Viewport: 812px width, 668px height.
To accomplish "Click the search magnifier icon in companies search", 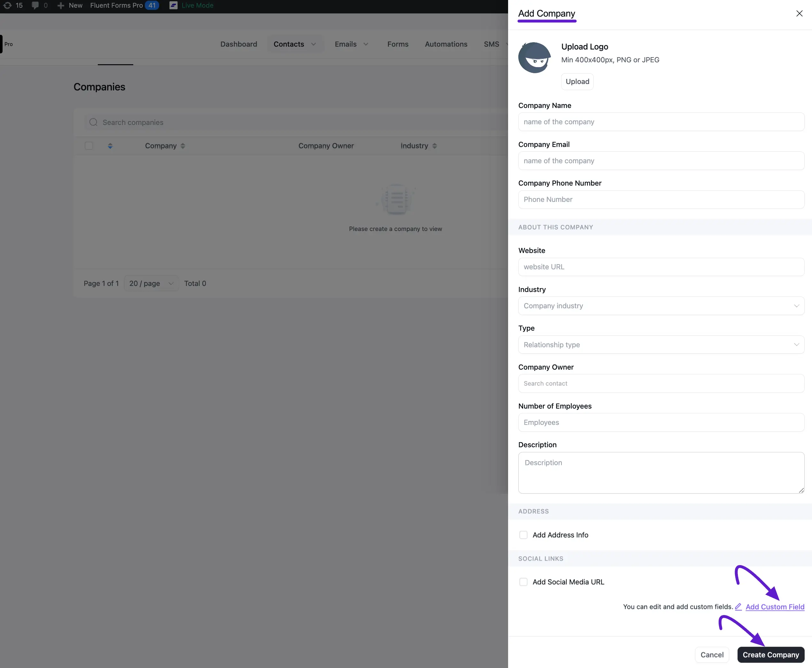I will tap(93, 122).
